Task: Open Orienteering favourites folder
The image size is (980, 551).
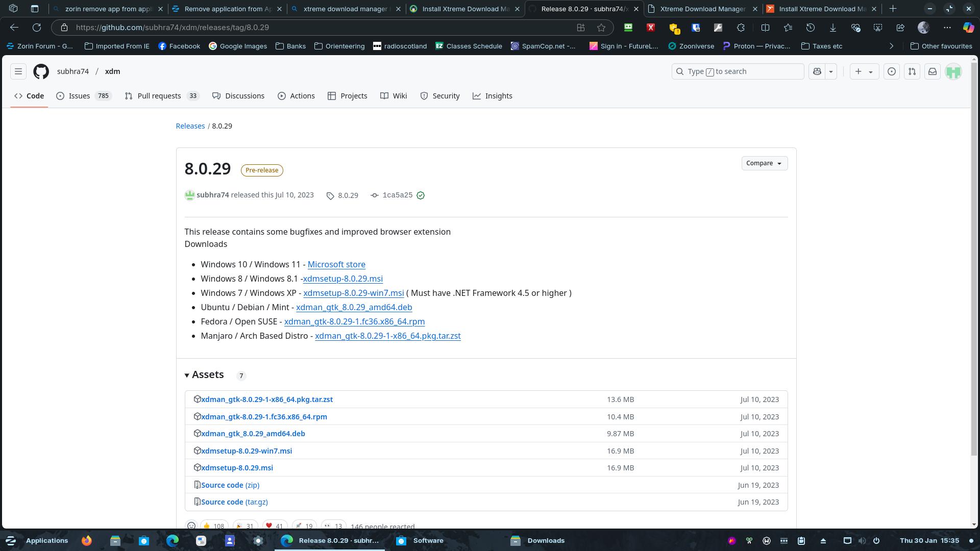Action: click(339, 46)
